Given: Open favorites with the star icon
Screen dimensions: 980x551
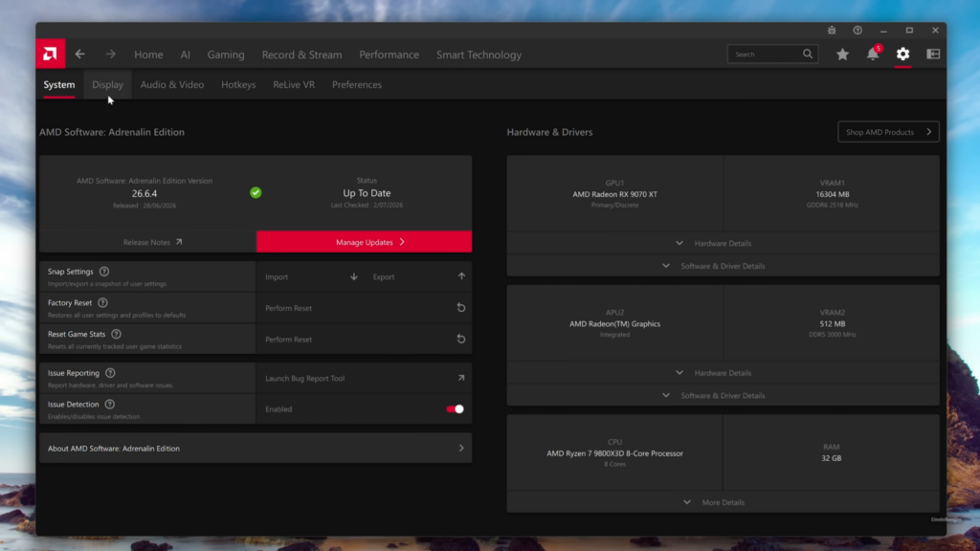Looking at the screenshot, I should coord(842,55).
